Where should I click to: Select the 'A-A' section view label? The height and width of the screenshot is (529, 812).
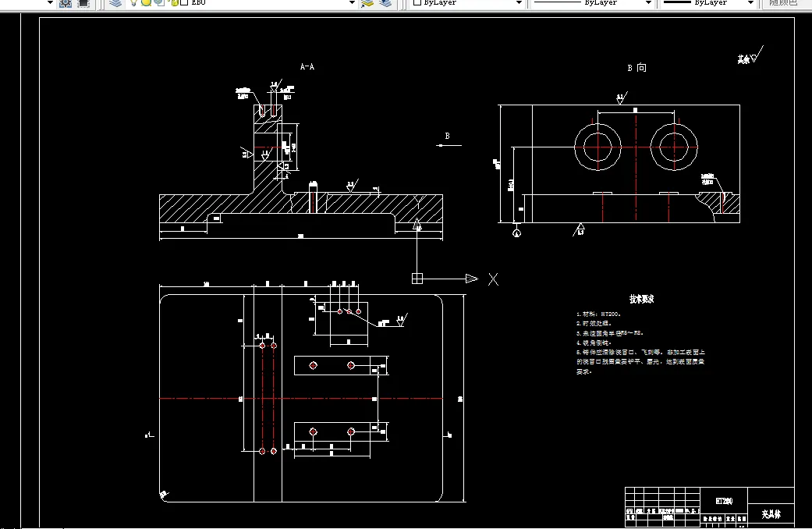(307, 66)
